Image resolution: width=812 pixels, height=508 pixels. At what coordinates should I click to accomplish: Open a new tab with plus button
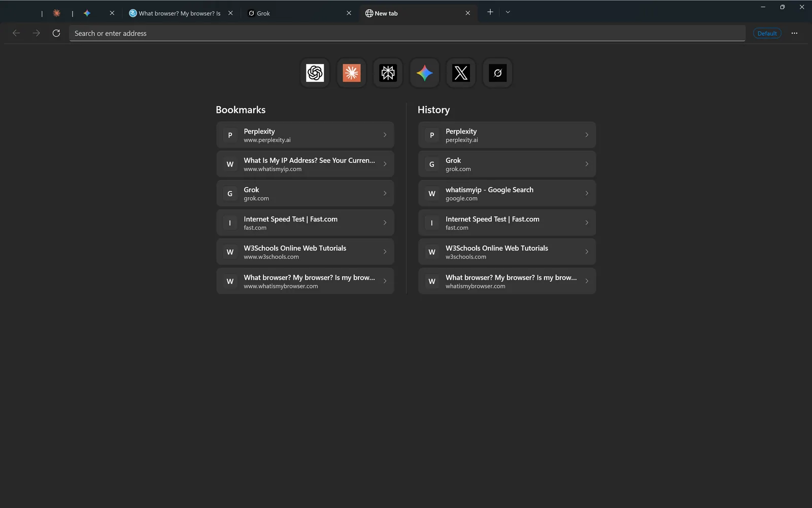pos(490,12)
